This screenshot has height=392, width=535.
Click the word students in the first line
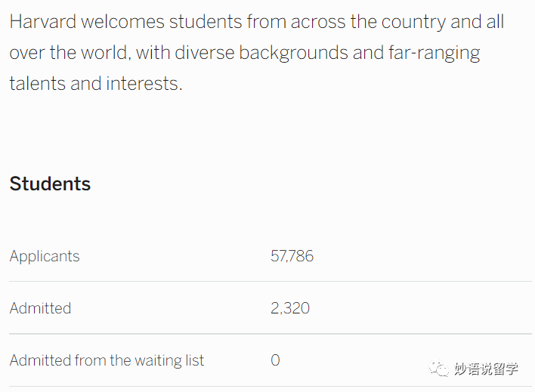click(x=206, y=21)
